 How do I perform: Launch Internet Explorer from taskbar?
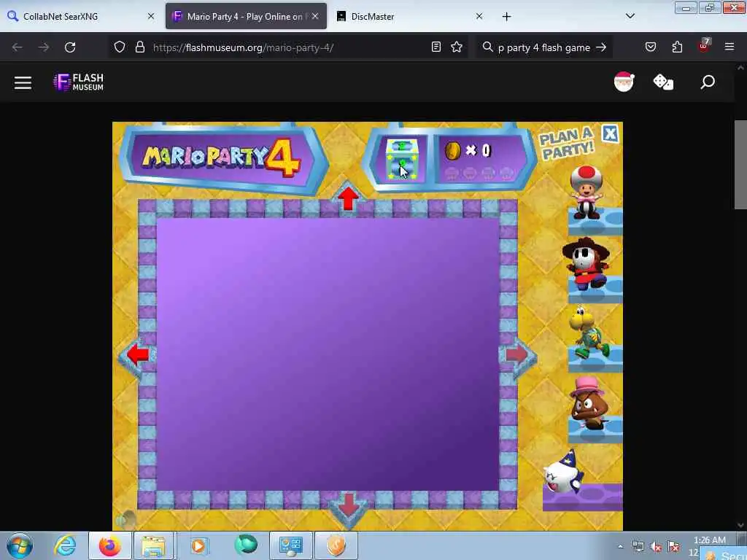[x=65, y=545]
